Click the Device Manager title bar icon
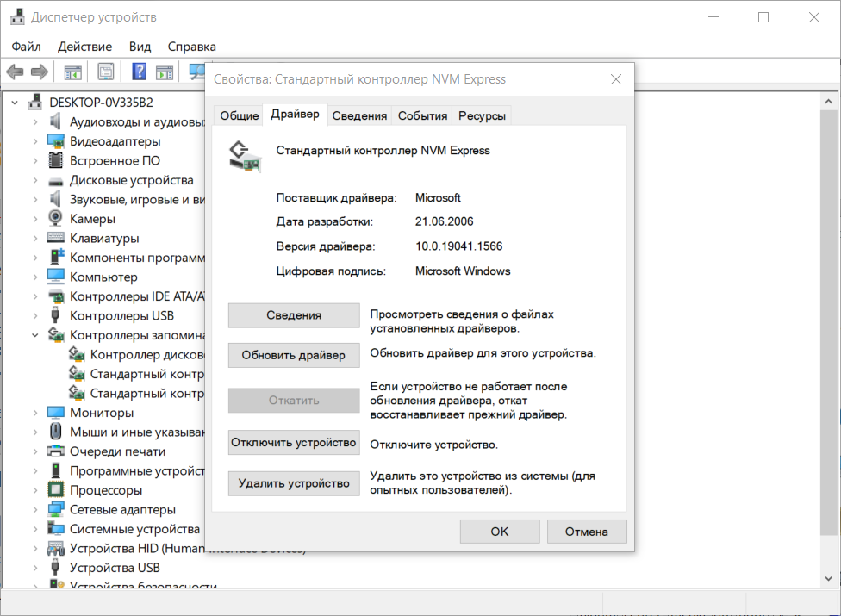Viewport: 841px width, 616px height. 17,17
